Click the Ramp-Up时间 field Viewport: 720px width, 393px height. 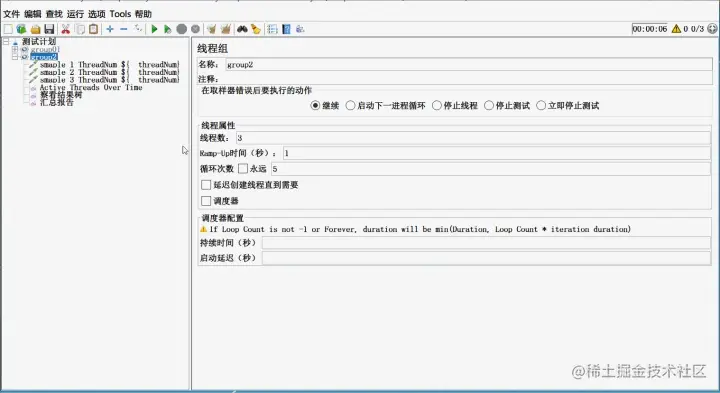pyautogui.click(x=497, y=153)
